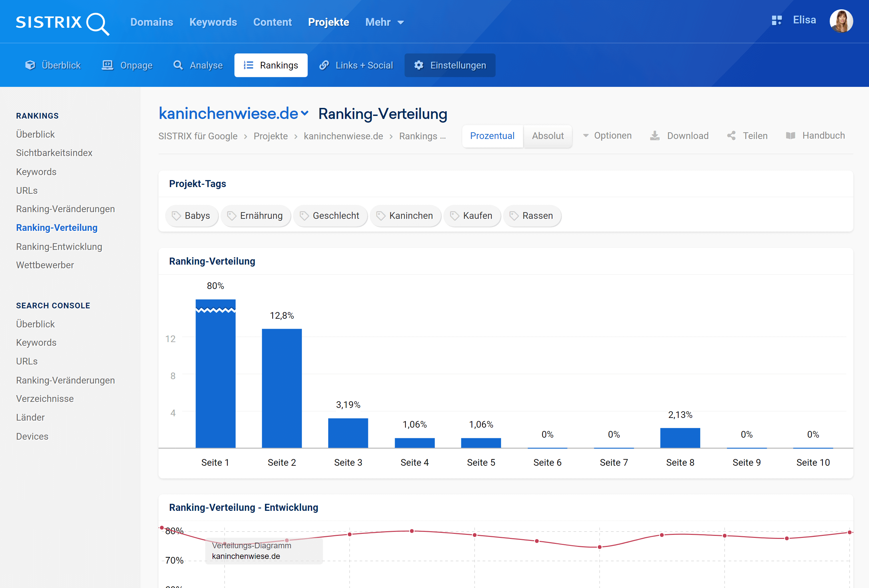Click the Teilen share icon
Image resolution: width=869 pixels, height=588 pixels.
click(731, 136)
